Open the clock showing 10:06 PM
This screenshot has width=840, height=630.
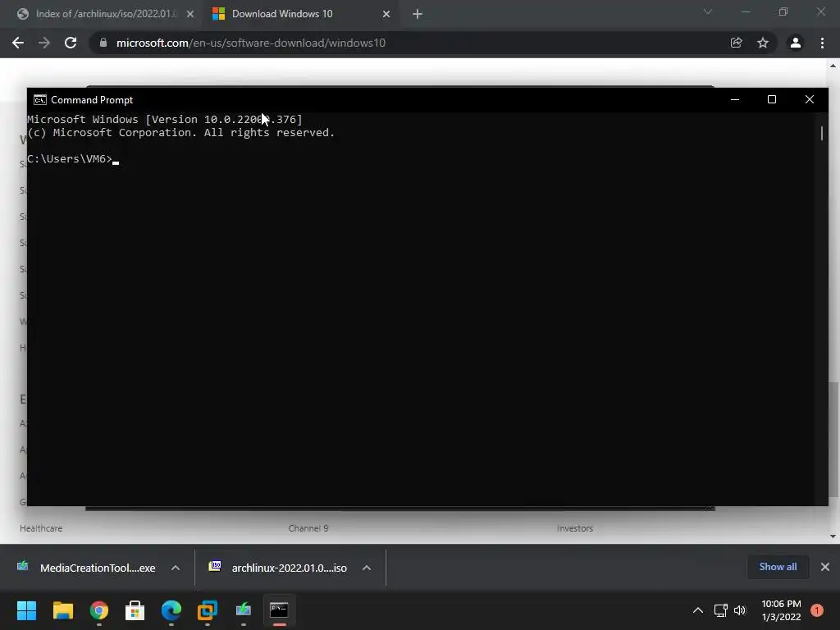[x=781, y=610]
